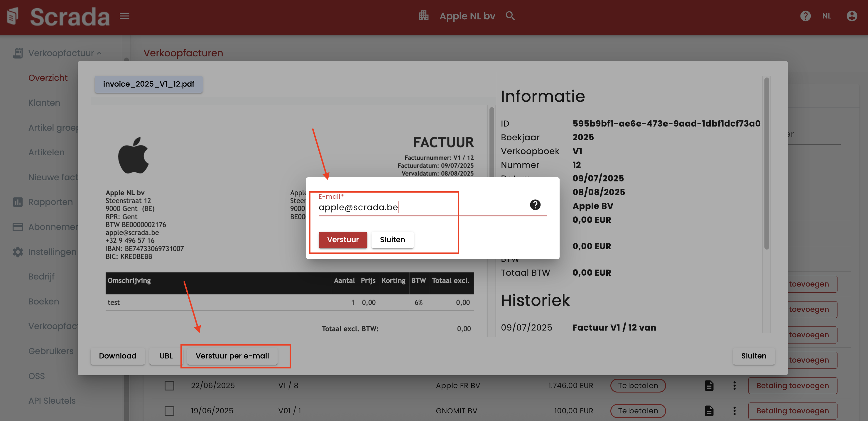This screenshot has height=421, width=868.
Task: Click the Informatie panel scrollbar
Action: tap(766, 164)
